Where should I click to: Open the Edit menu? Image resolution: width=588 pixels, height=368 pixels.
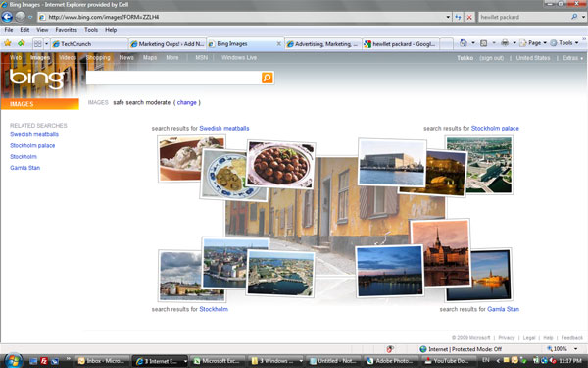(24, 30)
